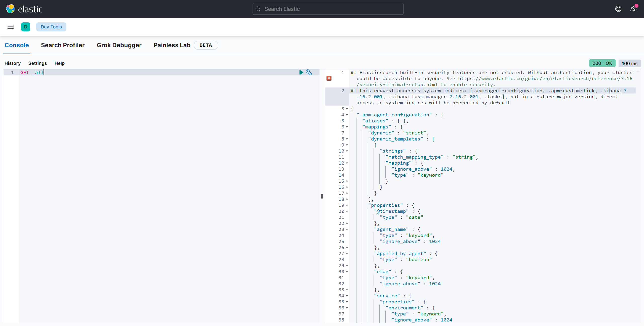Click the 100 ms response time badge

tap(630, 63)
